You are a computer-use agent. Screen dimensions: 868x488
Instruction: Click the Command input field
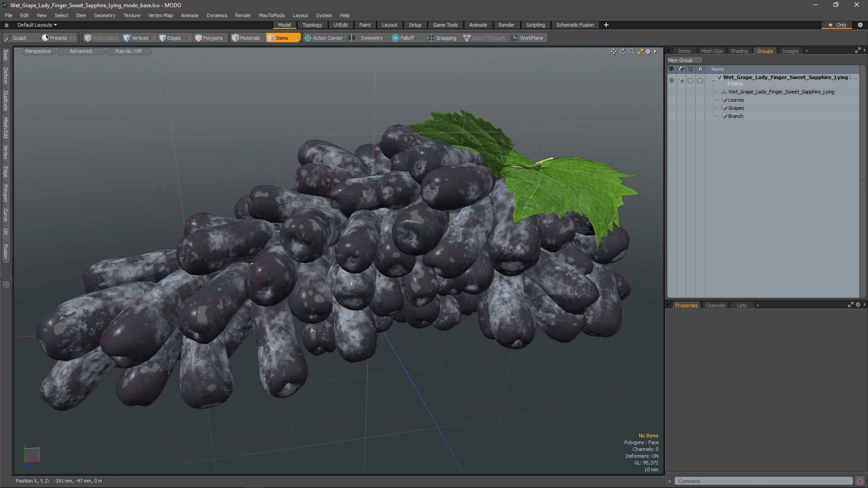coord(764,481)
